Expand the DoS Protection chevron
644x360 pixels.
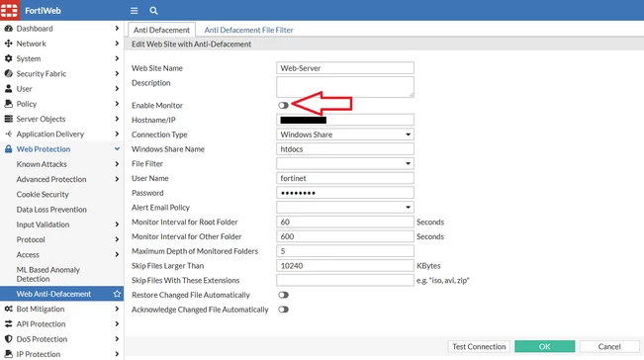tap(117, 339)
